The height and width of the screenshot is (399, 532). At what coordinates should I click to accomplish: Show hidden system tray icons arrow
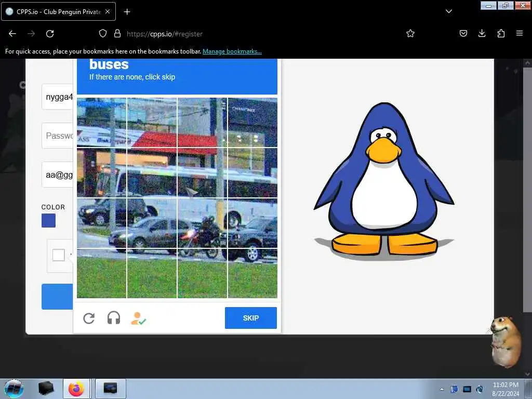442,389
